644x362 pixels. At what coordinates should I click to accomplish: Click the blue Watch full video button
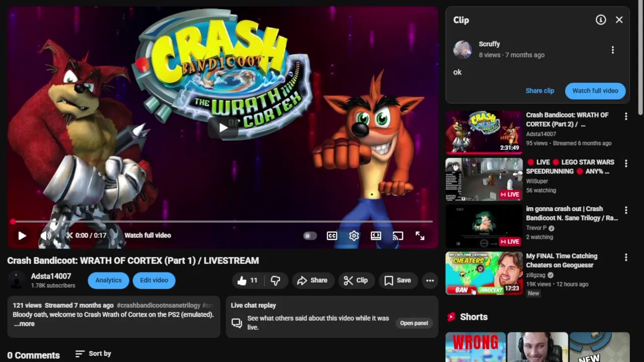pos(595,90)
